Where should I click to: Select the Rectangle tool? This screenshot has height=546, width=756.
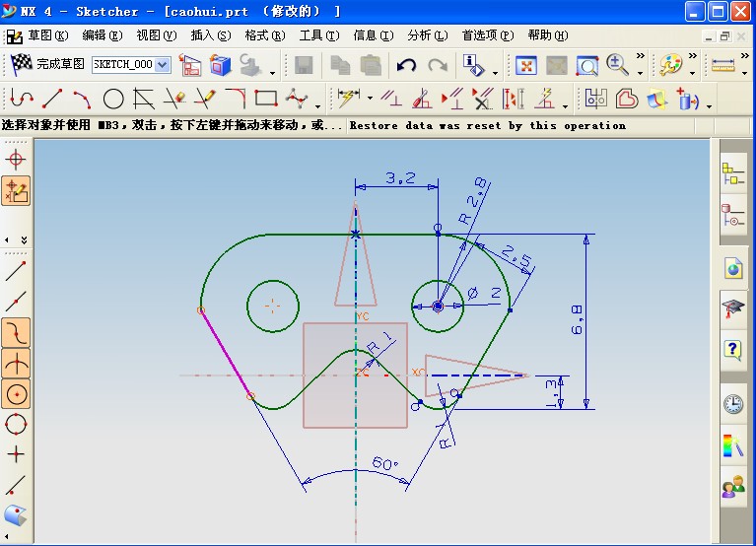(266, 99)
